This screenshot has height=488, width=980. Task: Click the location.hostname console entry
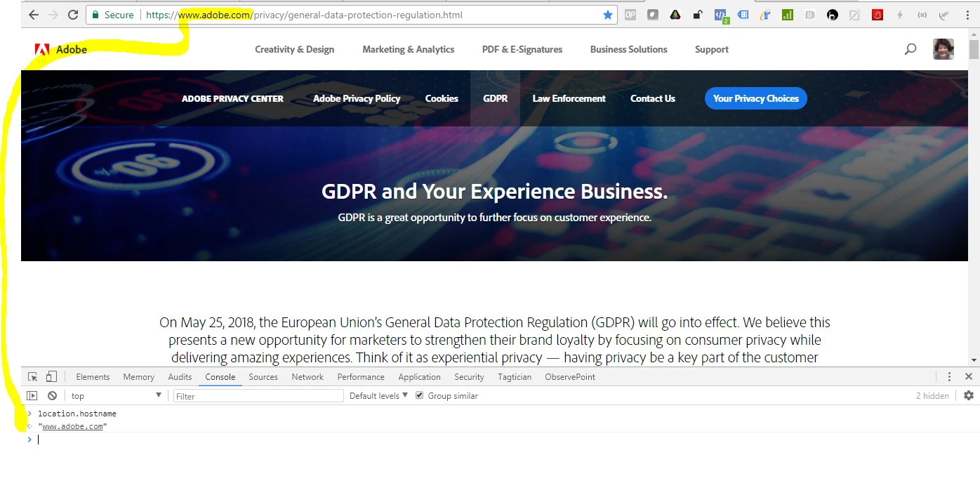[77, 414]
